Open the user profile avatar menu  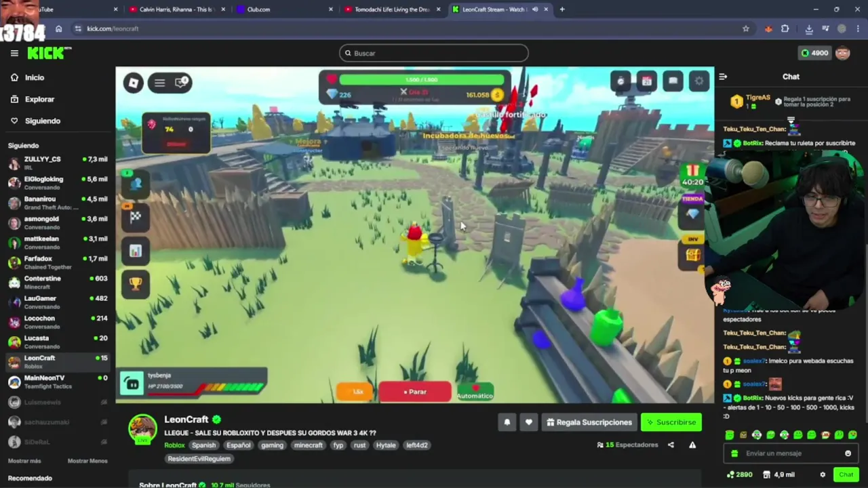pyautogui.click(x=842, y=53)
